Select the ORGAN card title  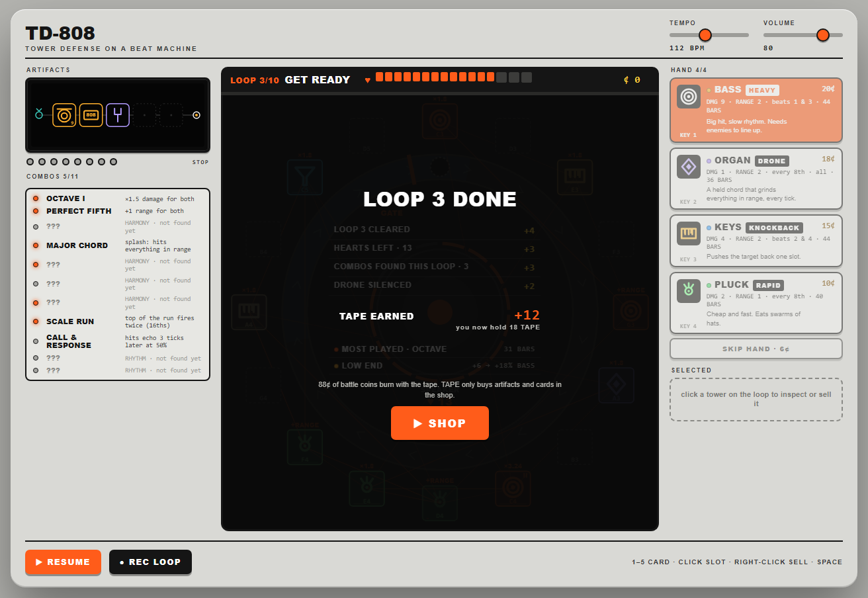(732, 160)
